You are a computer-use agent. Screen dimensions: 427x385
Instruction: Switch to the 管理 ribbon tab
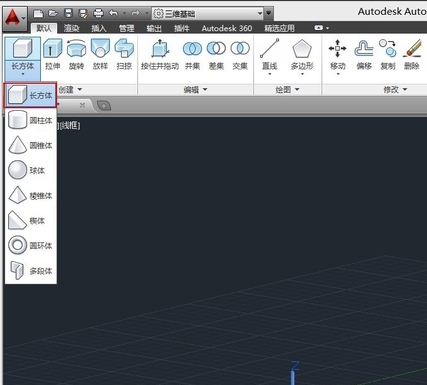127,28
